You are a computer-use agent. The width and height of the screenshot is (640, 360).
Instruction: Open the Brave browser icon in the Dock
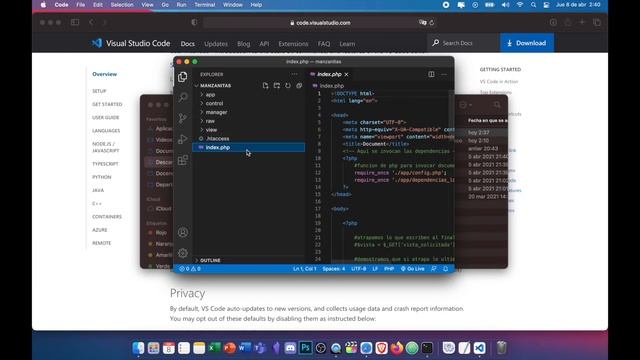pos(381,348)
